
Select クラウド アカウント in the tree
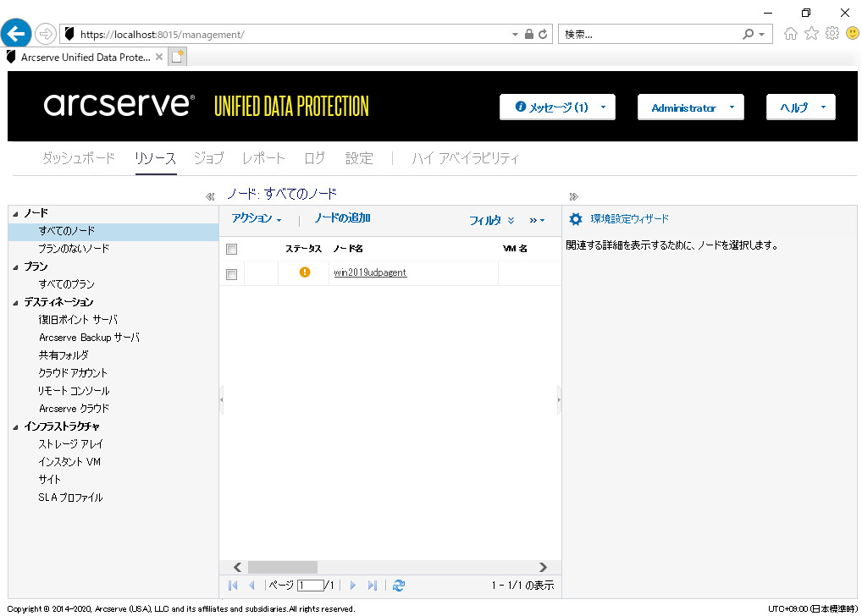pos(73,373)
